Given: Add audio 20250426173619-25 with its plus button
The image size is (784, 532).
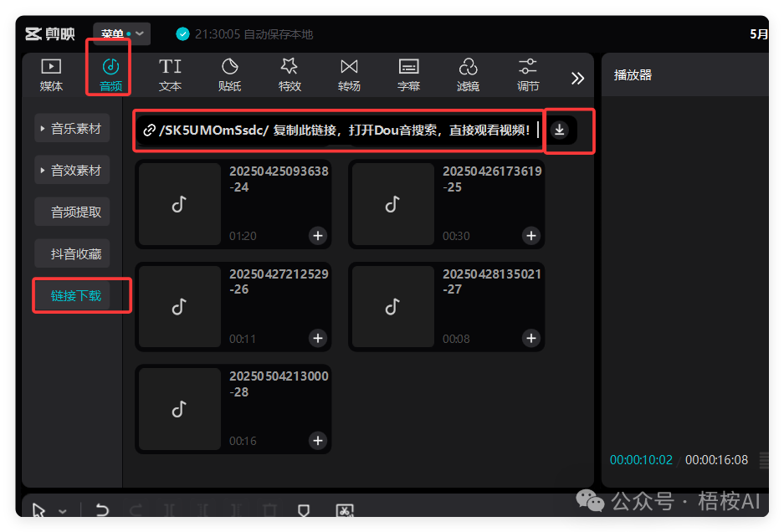Looking at the screenshot, I should point(531,236).
